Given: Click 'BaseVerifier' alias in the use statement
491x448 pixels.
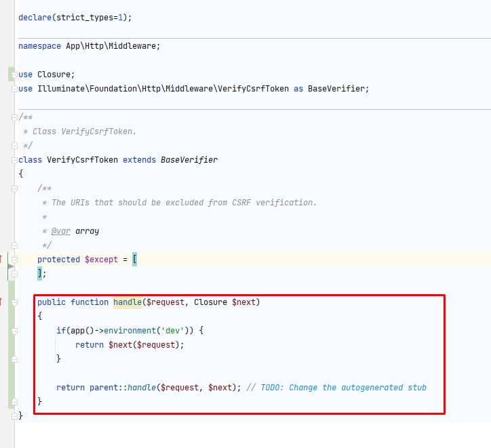Looking at the screenshot, I should (336, 89).
